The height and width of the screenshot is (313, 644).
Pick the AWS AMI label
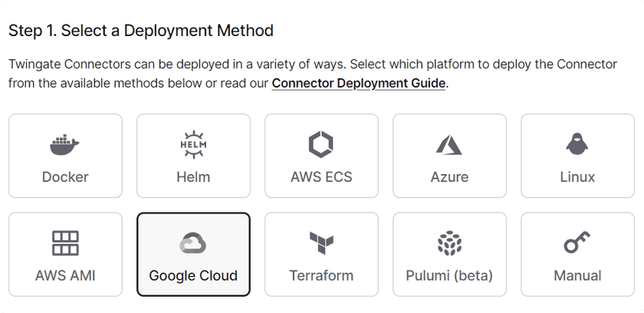tap(65, 275)
